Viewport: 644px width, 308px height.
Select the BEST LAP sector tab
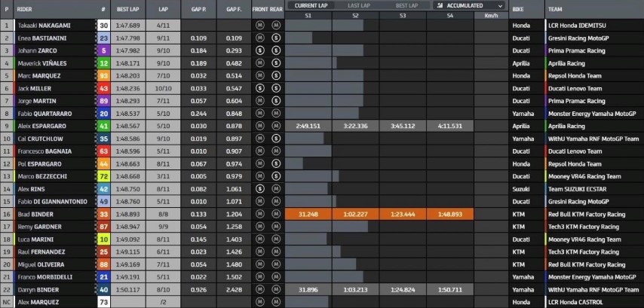coord(407,5)
